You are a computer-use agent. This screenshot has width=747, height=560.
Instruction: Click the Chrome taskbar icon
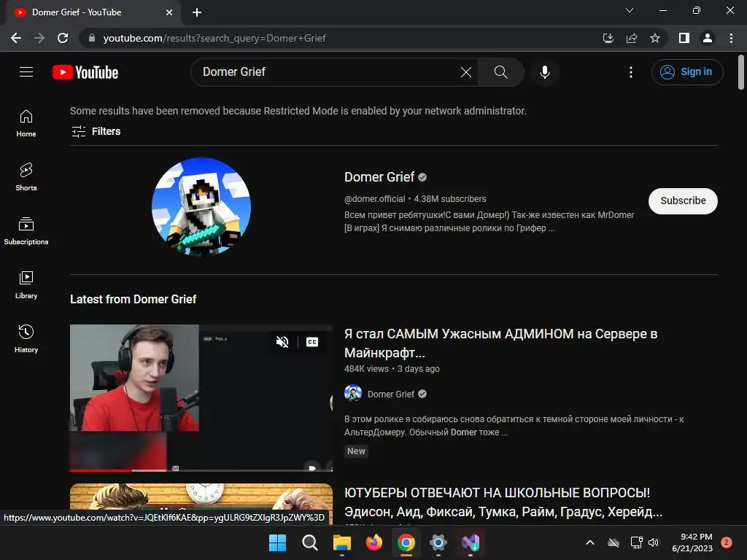pyautogui.click(x=406, y=542)
